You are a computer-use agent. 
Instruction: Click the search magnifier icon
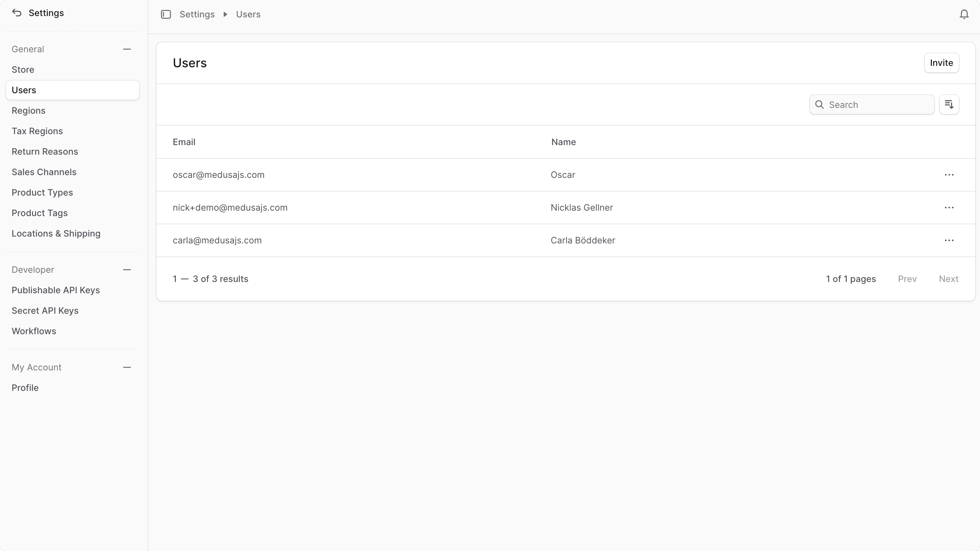(820, 104)
